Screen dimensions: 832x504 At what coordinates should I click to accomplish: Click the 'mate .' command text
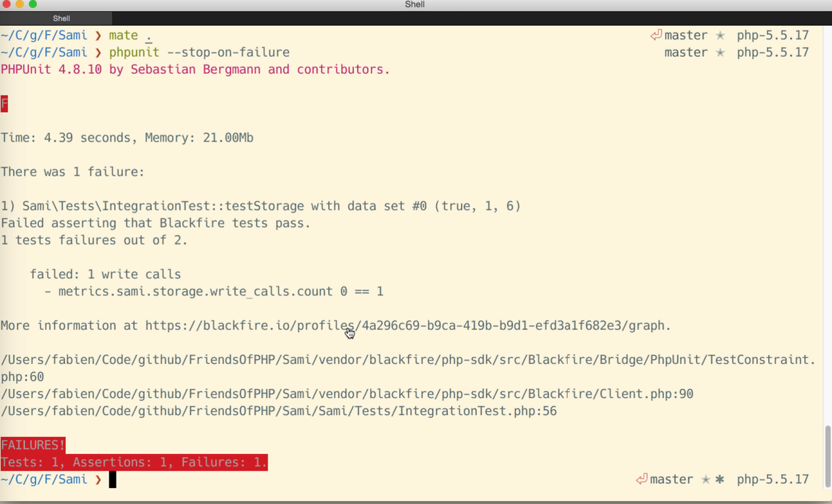(x=130, y=35)
